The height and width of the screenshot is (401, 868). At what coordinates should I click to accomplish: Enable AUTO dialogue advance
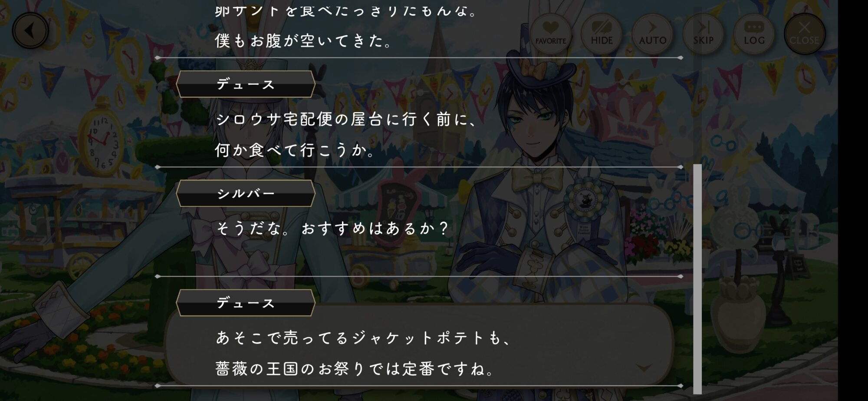click(x=652, y=33)
